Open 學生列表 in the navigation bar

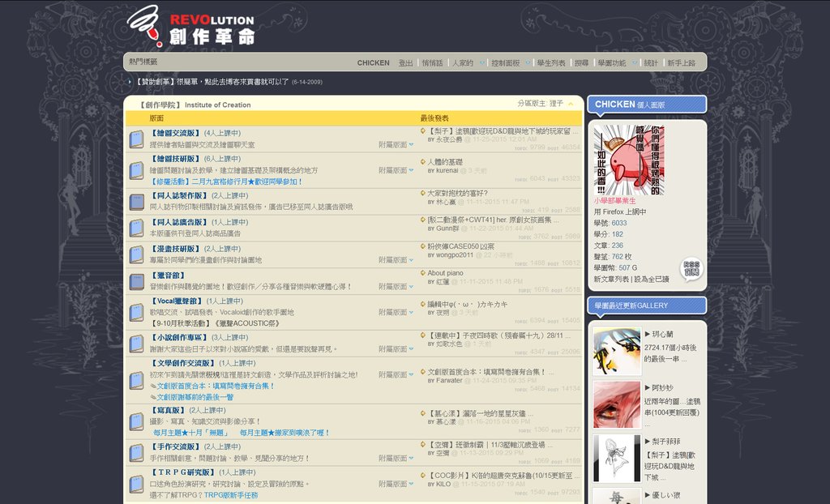point(551,62)
